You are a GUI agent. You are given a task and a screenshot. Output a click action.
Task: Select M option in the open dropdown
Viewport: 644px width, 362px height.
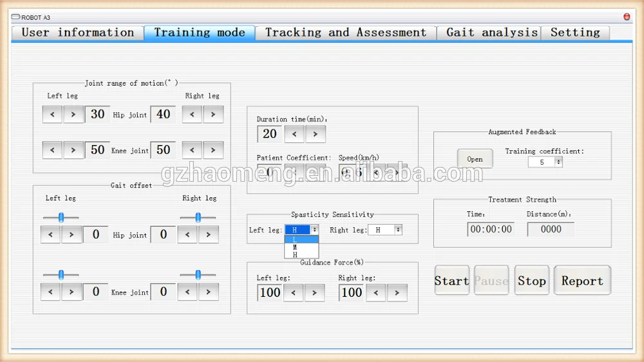295,247
